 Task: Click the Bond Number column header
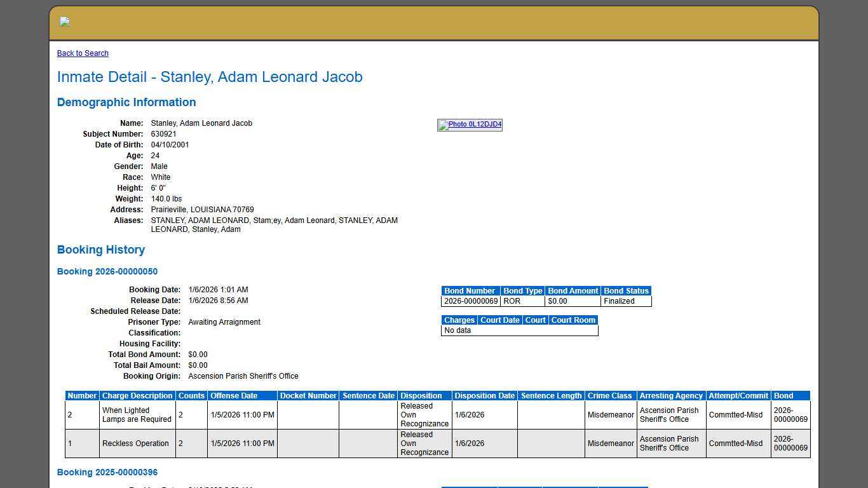pos(470,290)
